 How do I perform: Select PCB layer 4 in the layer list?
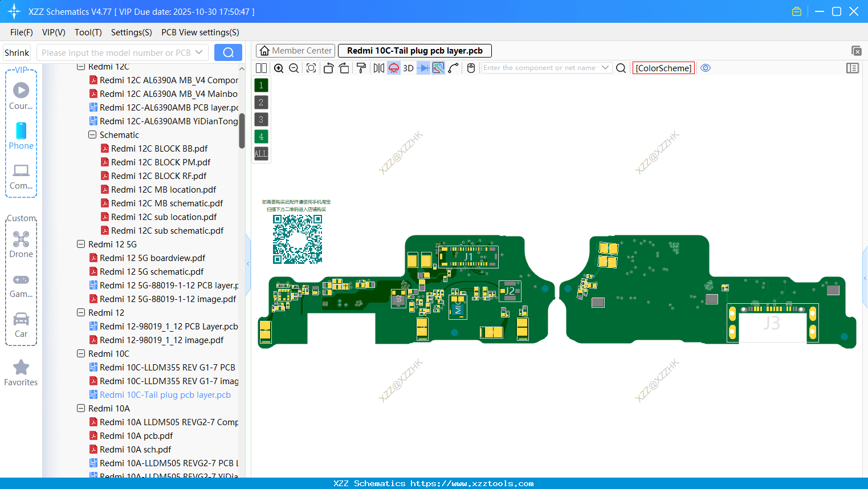pyautogui.click(x=261, y=136)
